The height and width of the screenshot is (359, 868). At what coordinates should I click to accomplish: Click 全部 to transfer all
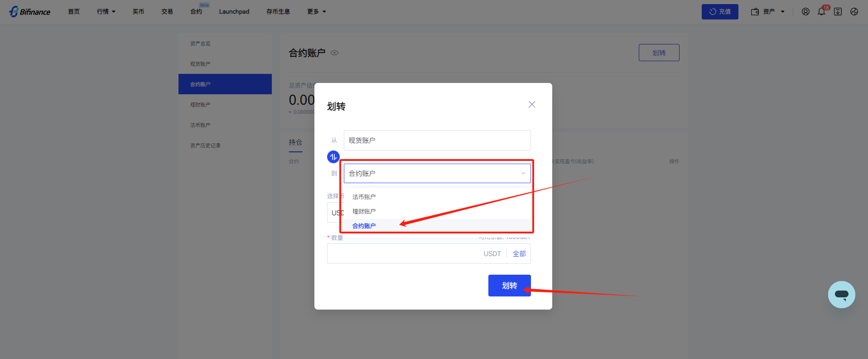click(519, 254)
